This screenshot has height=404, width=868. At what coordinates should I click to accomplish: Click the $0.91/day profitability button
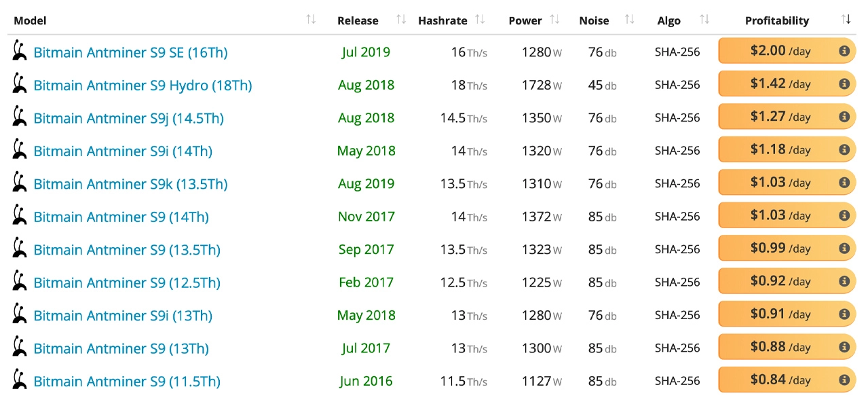tap(780, 314)
